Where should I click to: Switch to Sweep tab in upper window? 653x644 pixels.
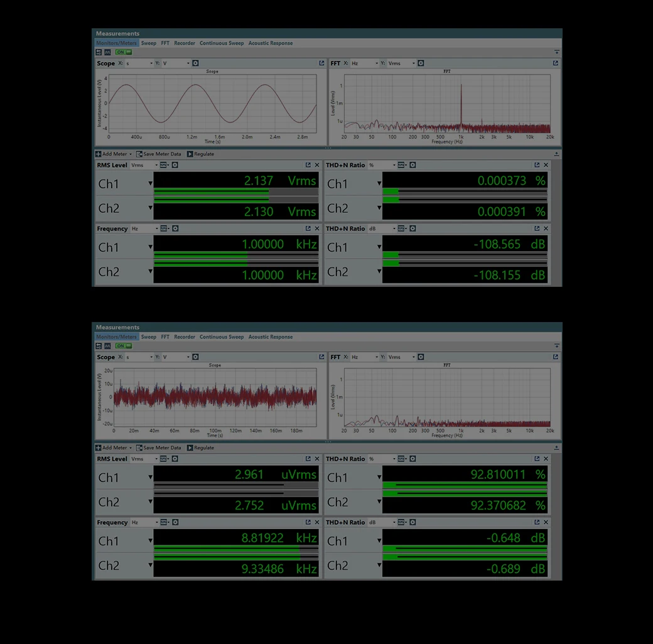pos(149,43)
